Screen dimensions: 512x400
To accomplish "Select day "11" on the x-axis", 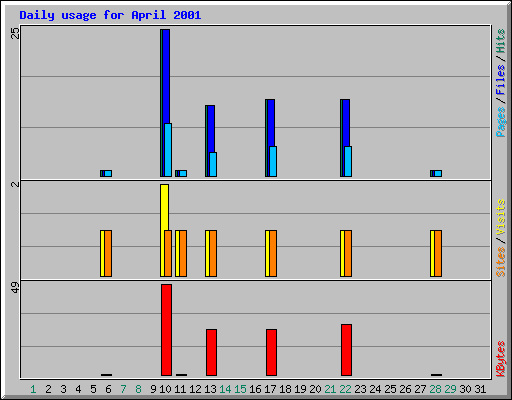I will [x=180, y=389].
